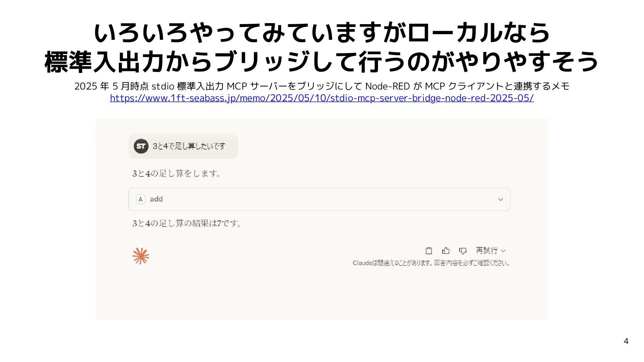Click the slide number 4
The height and width of the screenshot is (362, 644).
coord(626,341)
